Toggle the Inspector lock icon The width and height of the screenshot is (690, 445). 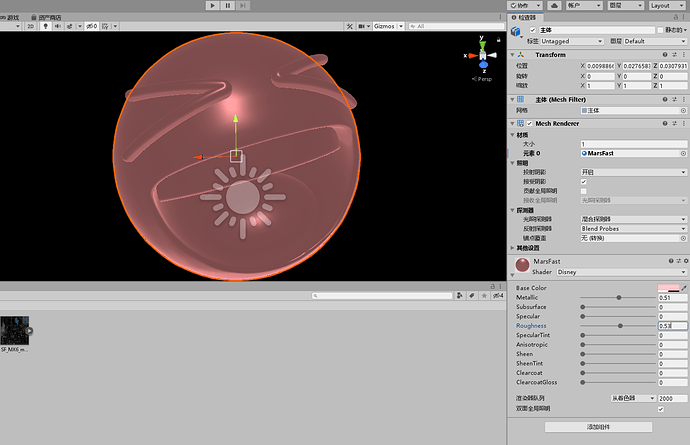click(x=676, y=17)
